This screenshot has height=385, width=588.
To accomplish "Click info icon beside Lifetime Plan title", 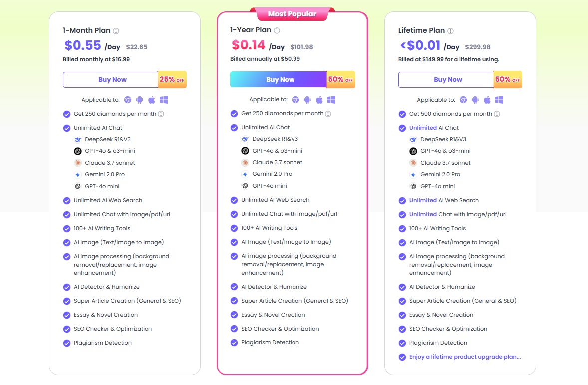I will pos(450,31).
